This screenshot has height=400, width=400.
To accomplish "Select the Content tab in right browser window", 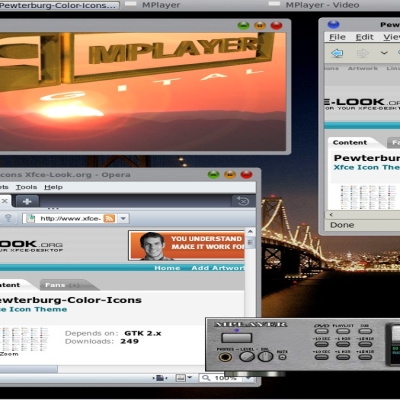I will tap(350, 142).
